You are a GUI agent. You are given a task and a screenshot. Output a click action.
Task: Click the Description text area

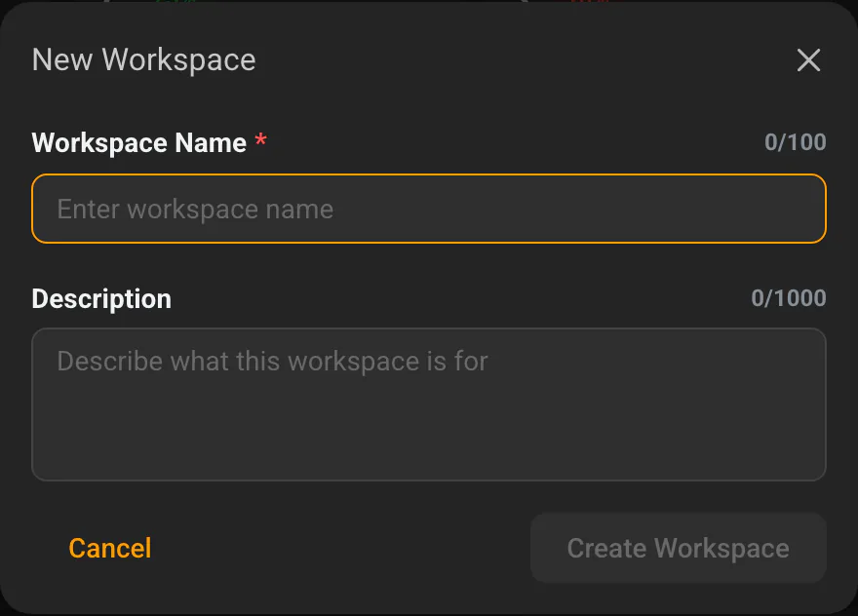click(429, 404)
